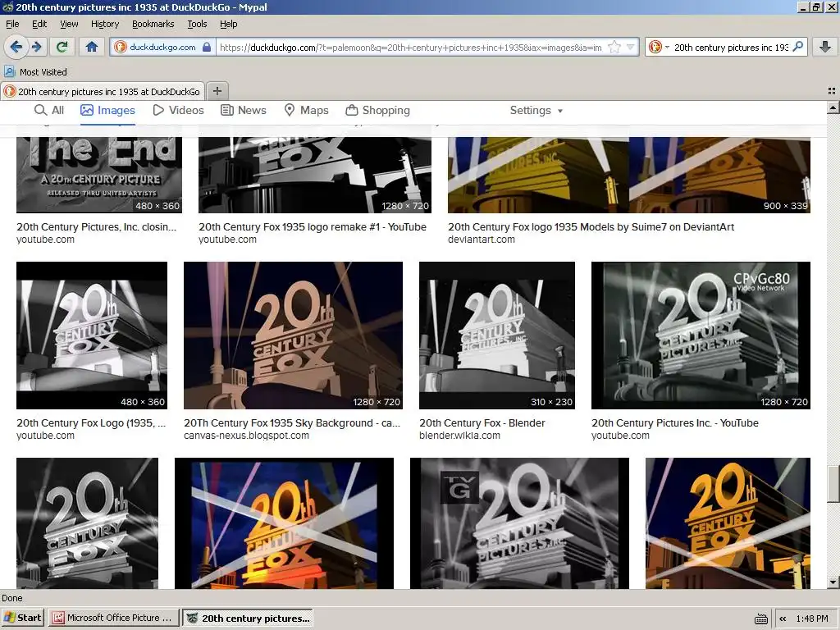Click the address bar URL field
The width and height of the screenshot is (840, 630).
click(x=410, y=47)
